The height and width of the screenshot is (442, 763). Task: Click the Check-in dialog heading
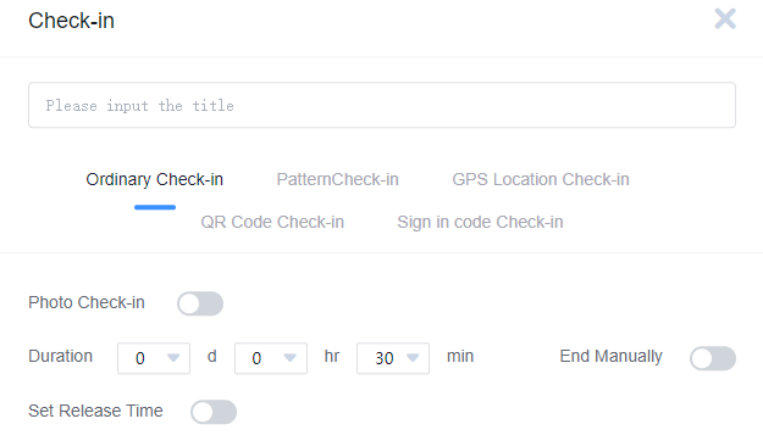coord(71,20)
